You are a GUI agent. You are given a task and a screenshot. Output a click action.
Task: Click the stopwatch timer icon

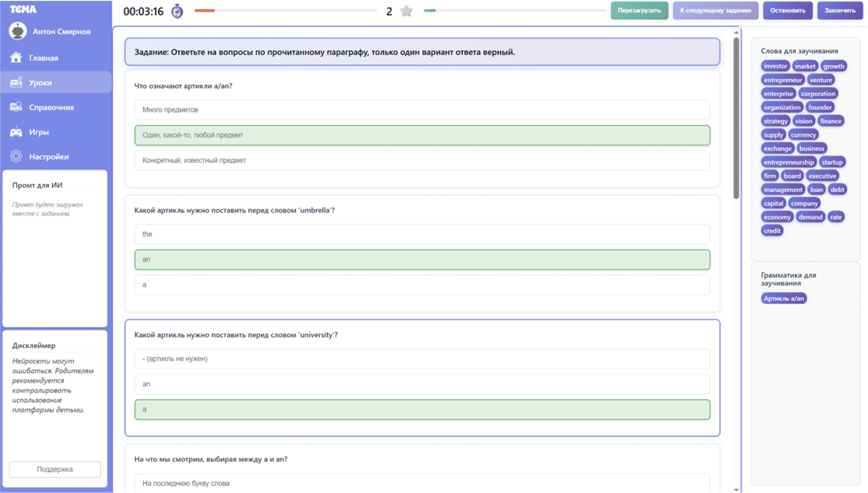(x=177, y=11)
